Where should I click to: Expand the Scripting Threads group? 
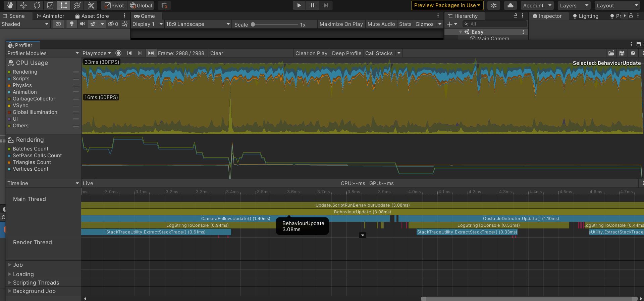[10, 283]
